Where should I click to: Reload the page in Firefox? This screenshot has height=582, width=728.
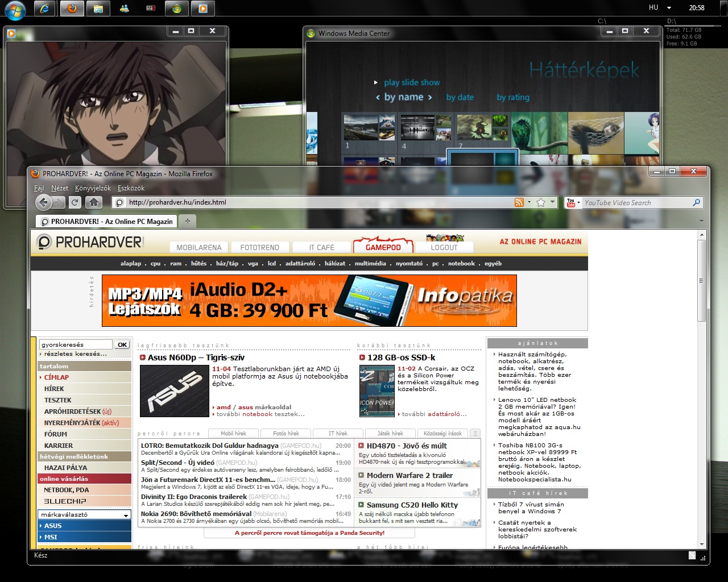click(75, 202)
